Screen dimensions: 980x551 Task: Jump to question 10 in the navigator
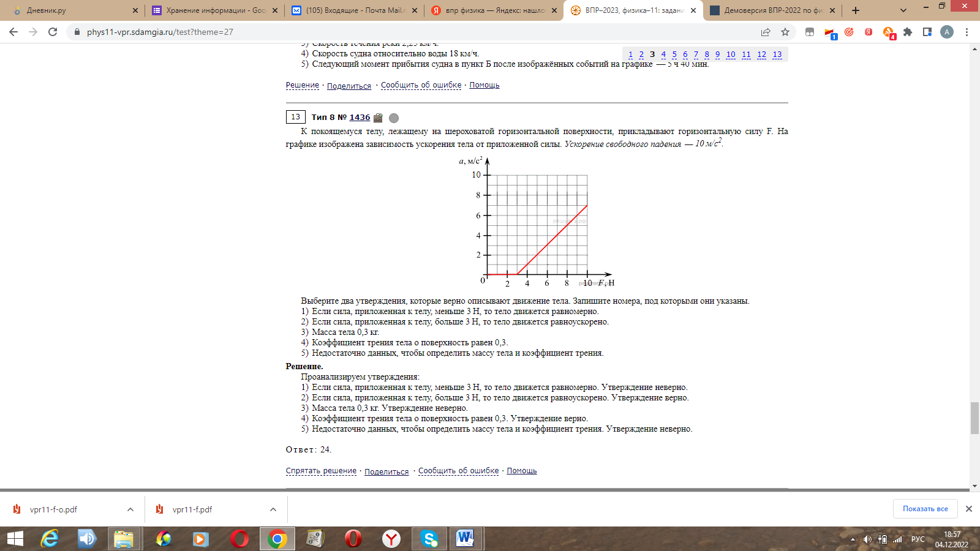[x=731, y=54]
